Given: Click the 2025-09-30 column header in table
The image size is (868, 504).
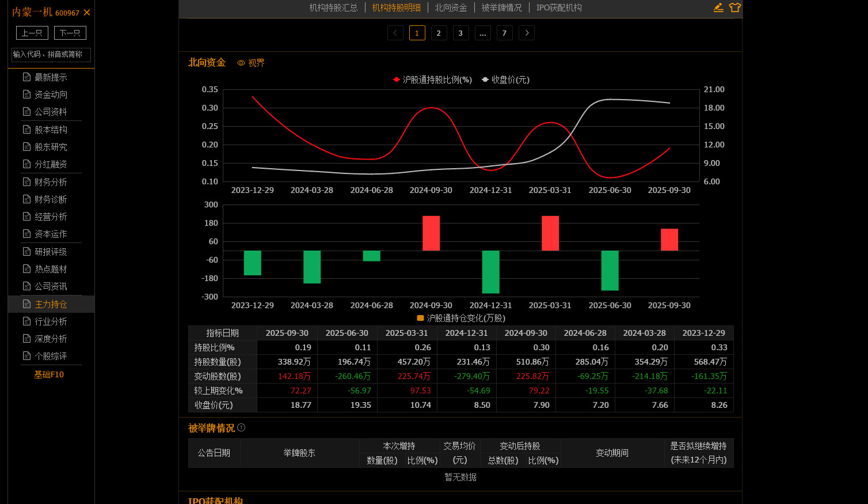Looking at the screenshot, I should tap(287, 333).
